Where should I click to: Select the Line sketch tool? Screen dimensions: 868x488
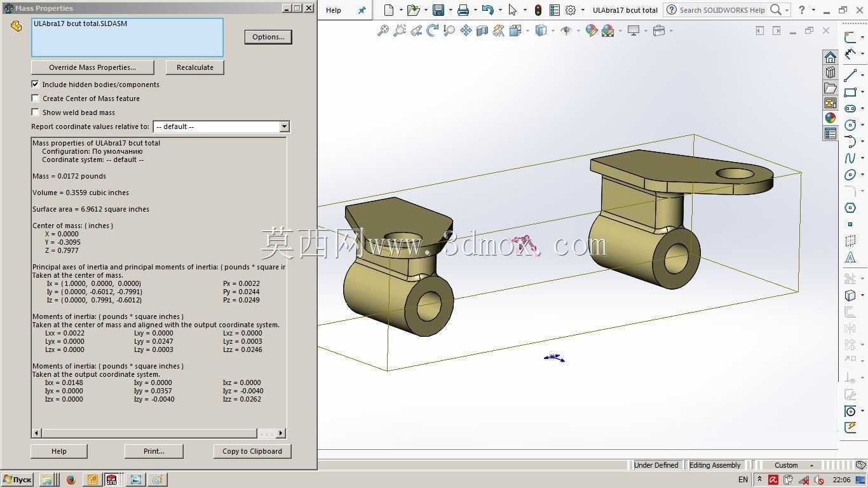click(x=850, y=76)
